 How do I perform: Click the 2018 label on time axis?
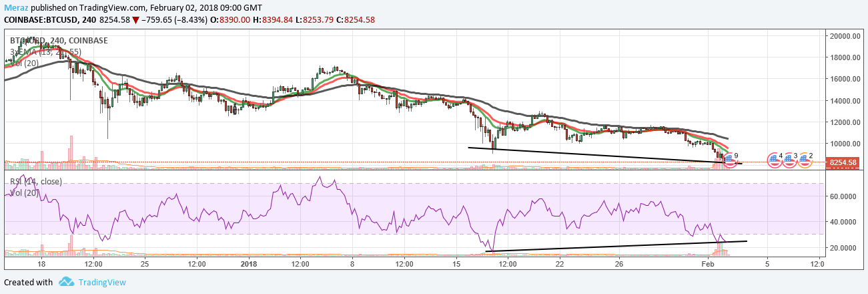click(248, 263)
